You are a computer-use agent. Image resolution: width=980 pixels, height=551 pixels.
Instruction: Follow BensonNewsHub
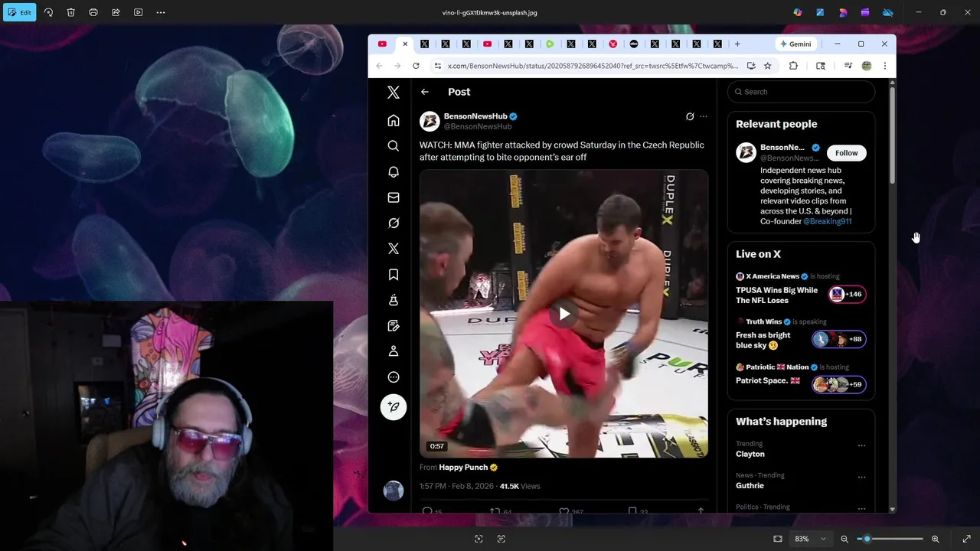tap(846, 153)
